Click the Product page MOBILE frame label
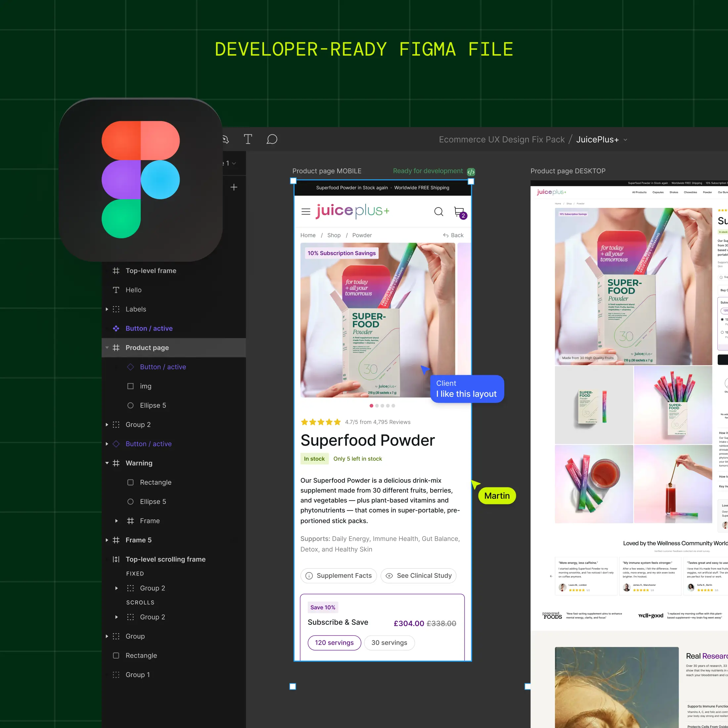 [327, 171]
